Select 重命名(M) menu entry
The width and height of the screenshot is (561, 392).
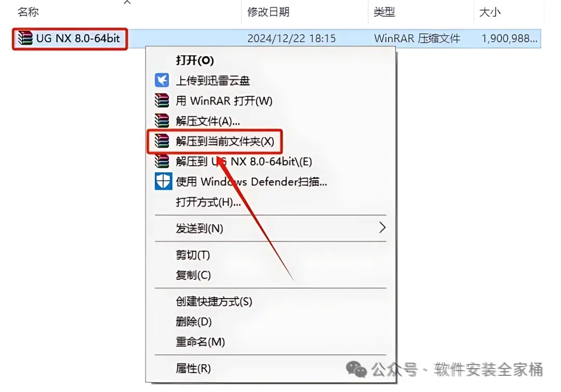click(201, 342)
